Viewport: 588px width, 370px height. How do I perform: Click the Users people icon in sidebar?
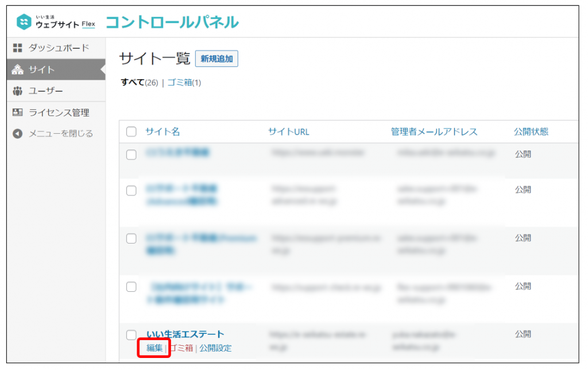click(x=17, y=91)
